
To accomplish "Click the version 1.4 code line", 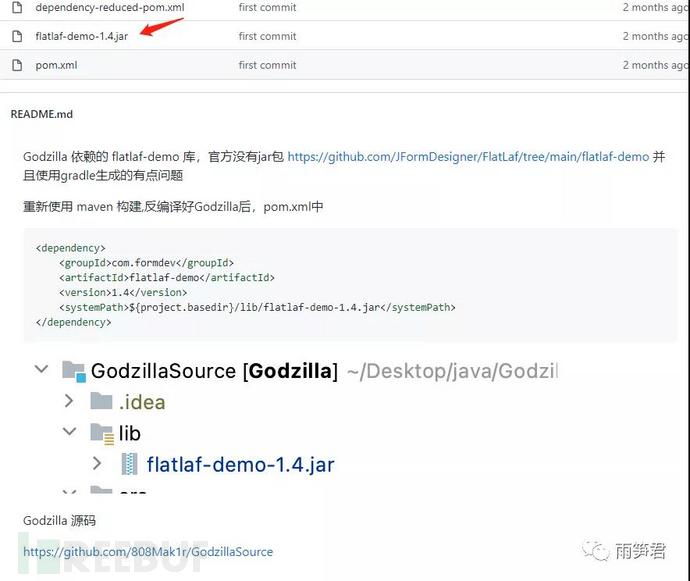I will coord(123,292).
